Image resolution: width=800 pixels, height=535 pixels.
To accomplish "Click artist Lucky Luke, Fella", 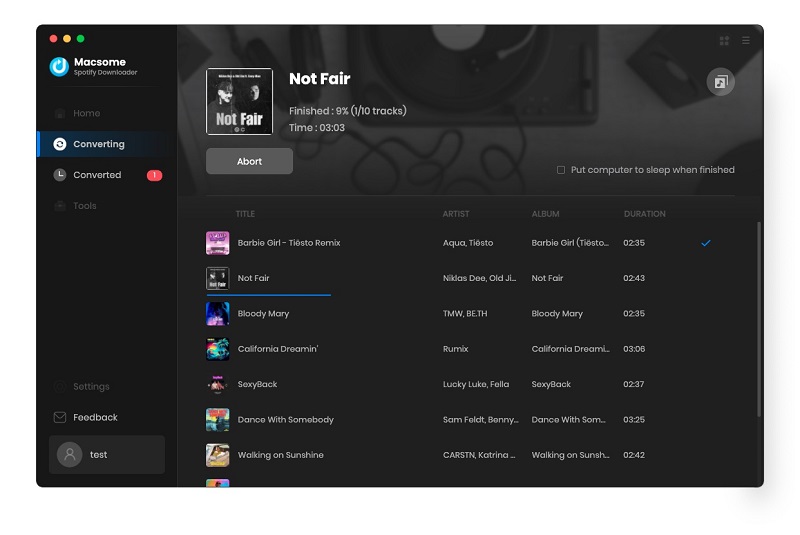I will coord(476,384).
